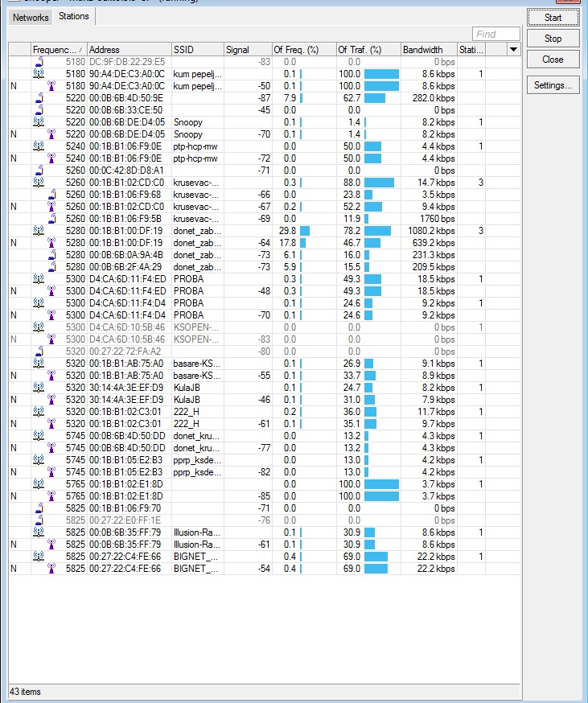Click the Start button
Screen dimensions: 588x703
[553, 18]
